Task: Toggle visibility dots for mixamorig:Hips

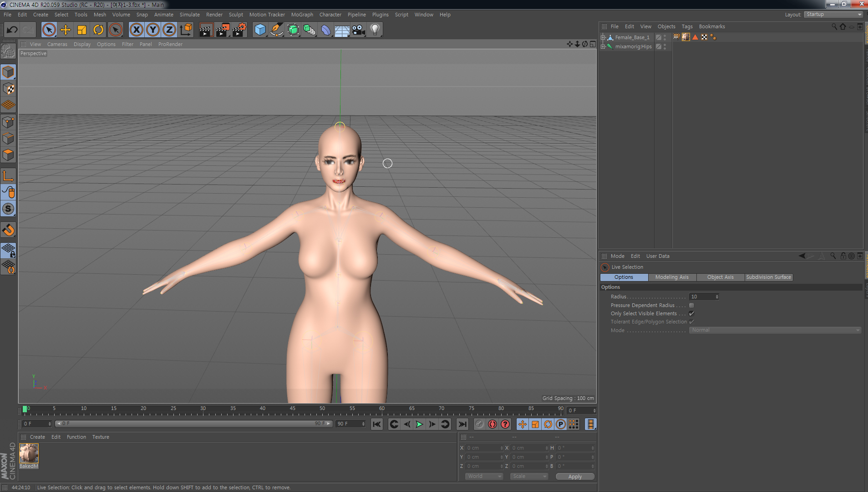Action: point(665,46)
